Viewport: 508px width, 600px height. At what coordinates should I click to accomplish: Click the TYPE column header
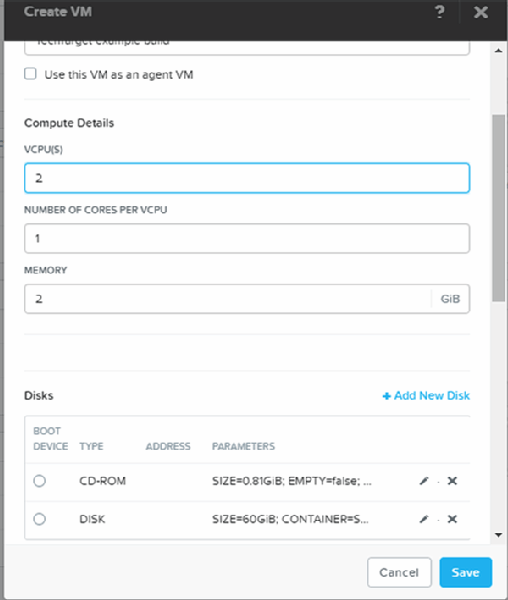pos(91,446)
